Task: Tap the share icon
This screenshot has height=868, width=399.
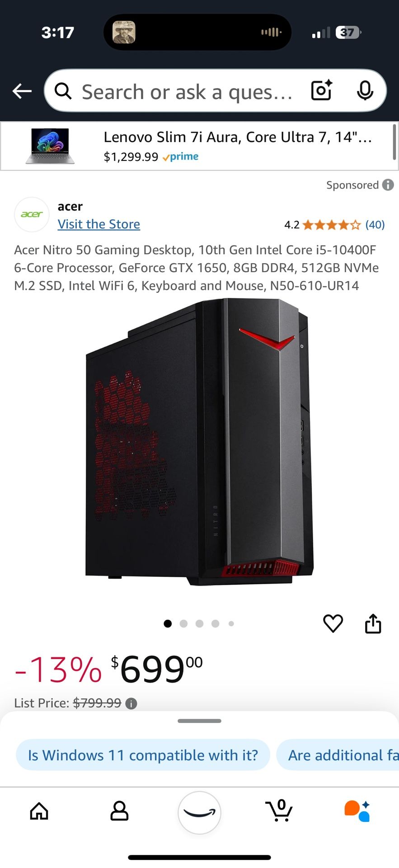Action: (x=373, y=624)
